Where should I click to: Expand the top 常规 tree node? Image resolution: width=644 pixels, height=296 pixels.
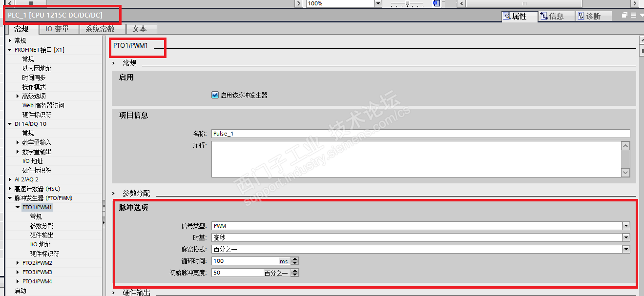[10, 40]
